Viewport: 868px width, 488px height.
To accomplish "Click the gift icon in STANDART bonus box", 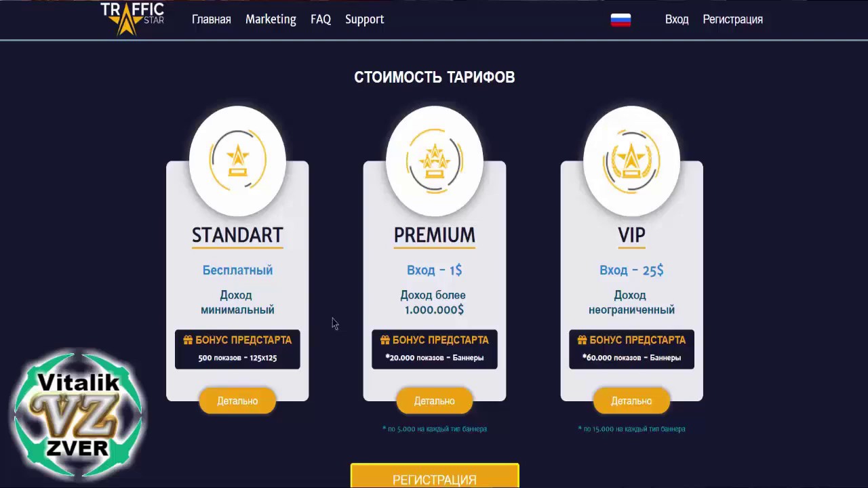I will [188, 340].
